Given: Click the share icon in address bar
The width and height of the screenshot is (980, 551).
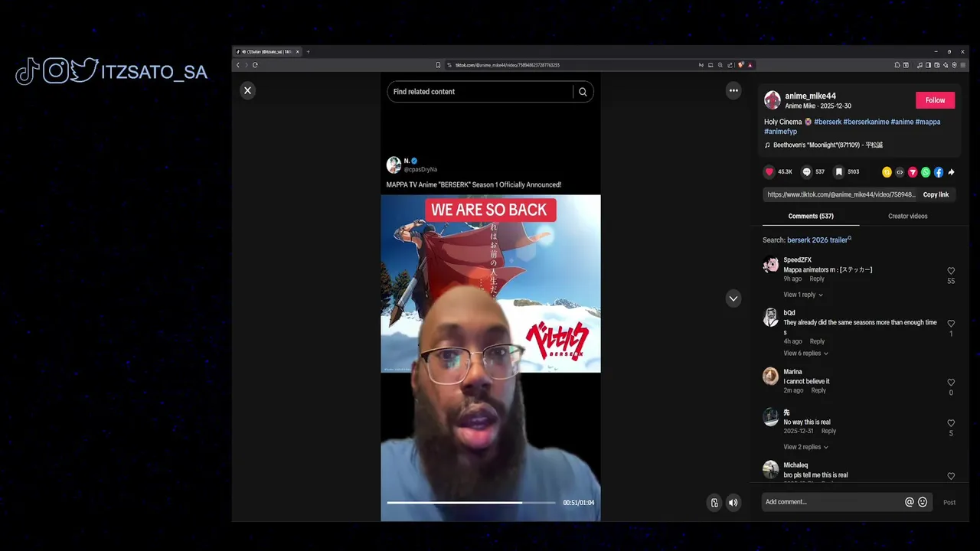Looking at the screenshot, I should pos(730,65).
